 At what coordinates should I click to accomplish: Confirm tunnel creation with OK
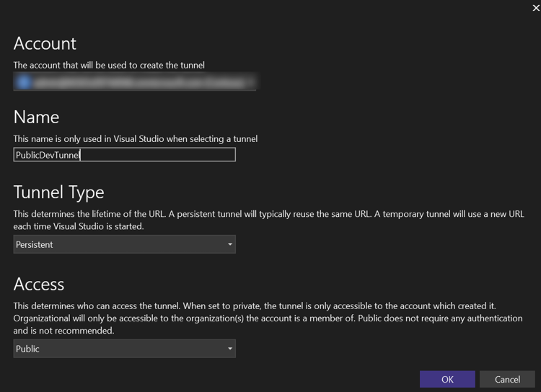point(447,379)
